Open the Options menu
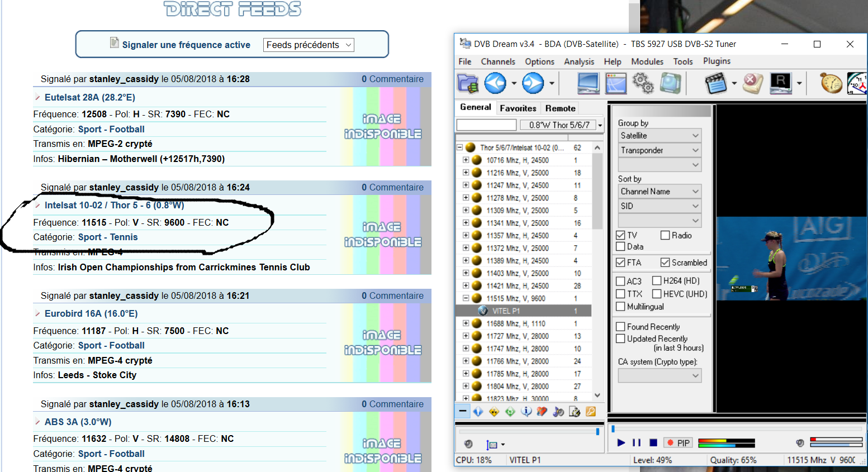Viewport: 868px width, 472px height. (x=539, y=61)
